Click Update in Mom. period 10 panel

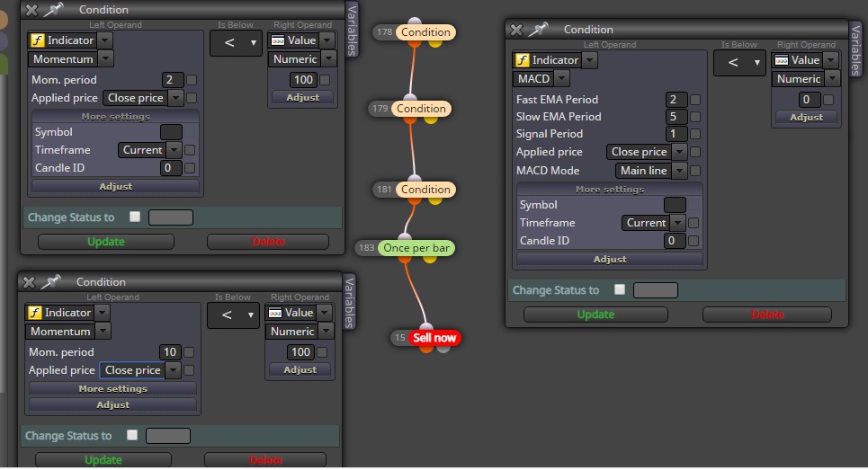tap(103, 460)
